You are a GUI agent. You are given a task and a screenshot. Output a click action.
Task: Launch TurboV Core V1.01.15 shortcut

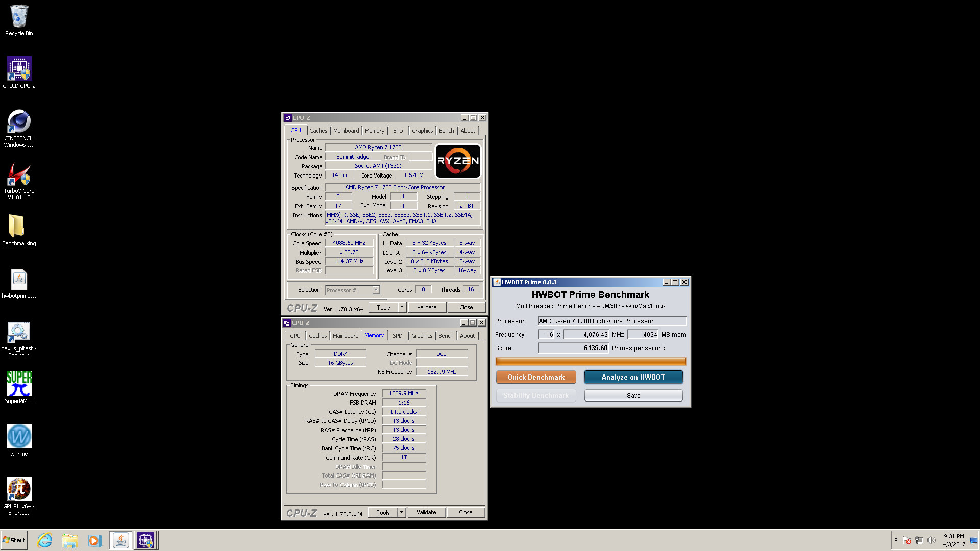19,181
